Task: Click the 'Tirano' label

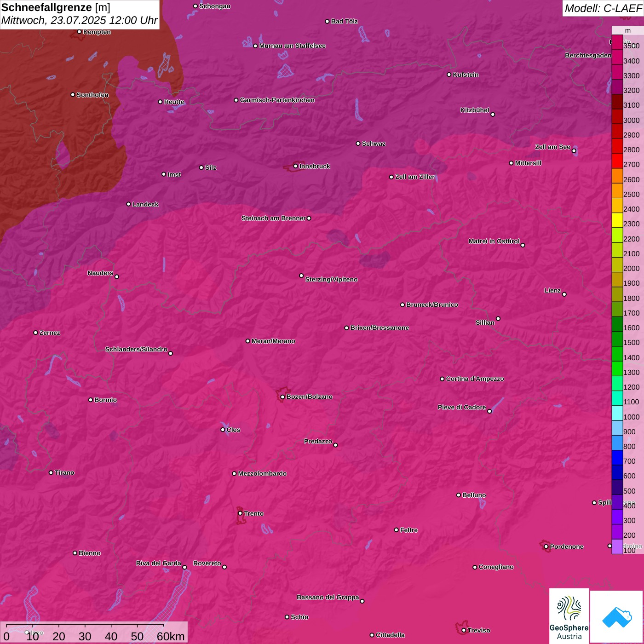Action: coord(64,472)
